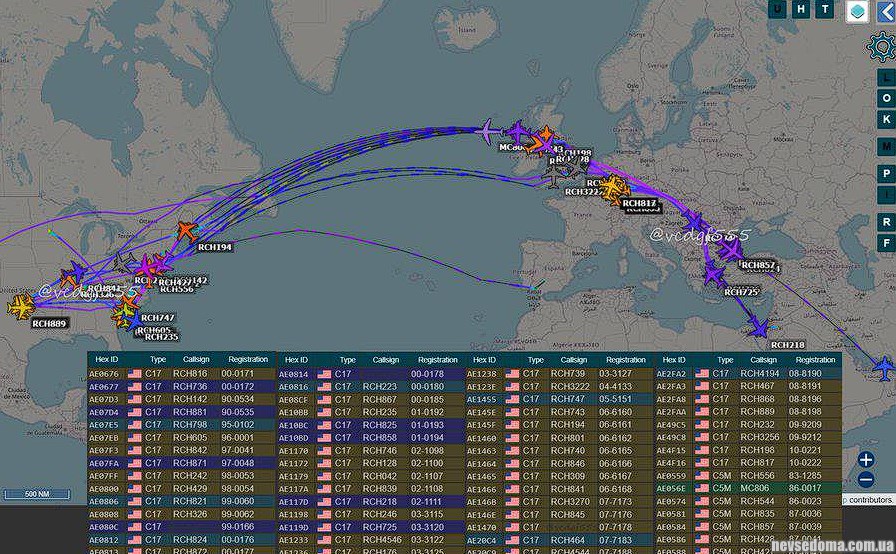
Task: Click the leftmost Registration column header
Action: click(x=247, y=359)
